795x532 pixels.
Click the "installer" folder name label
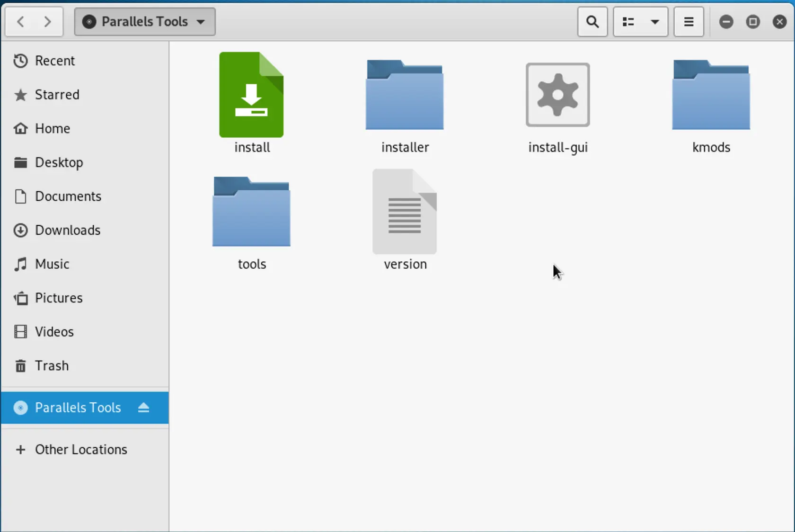pos(405,147)
